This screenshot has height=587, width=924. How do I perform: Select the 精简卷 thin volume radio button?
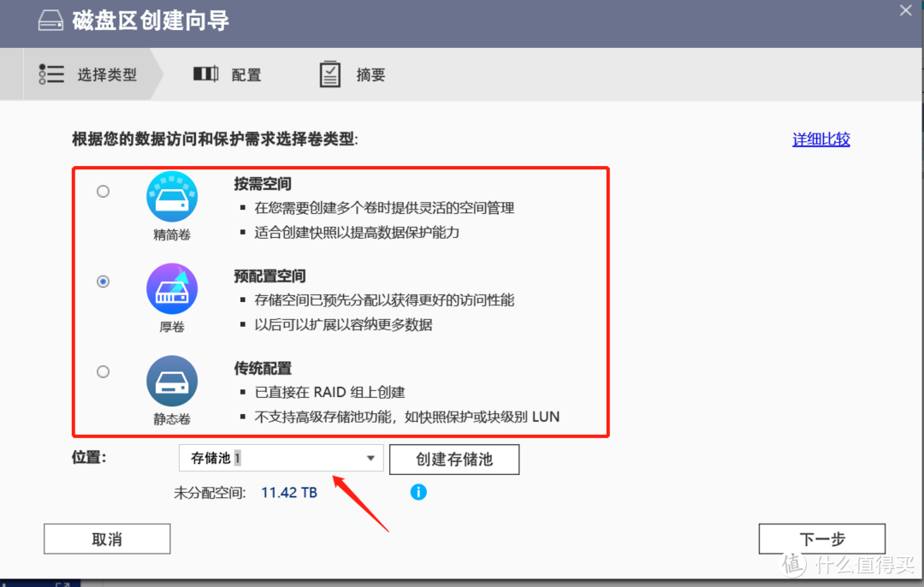point(104,192)
